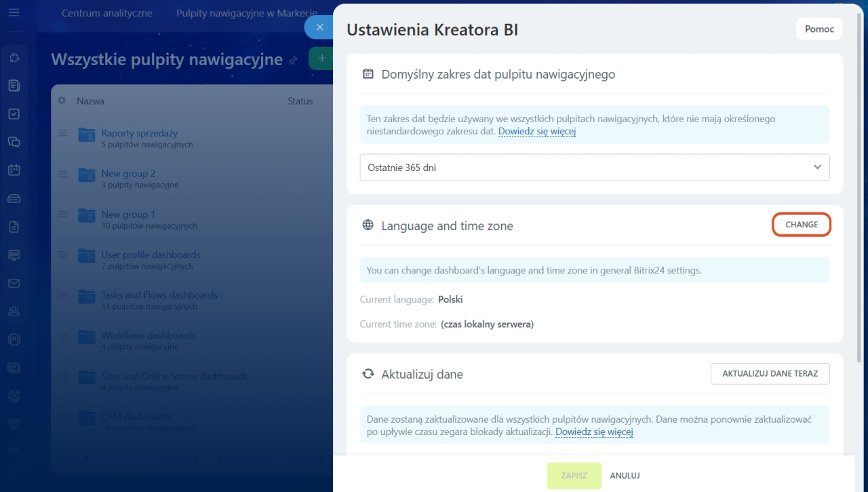
Task: Open Dowiedz się więcej link about data update
Action: pos(594,432)
